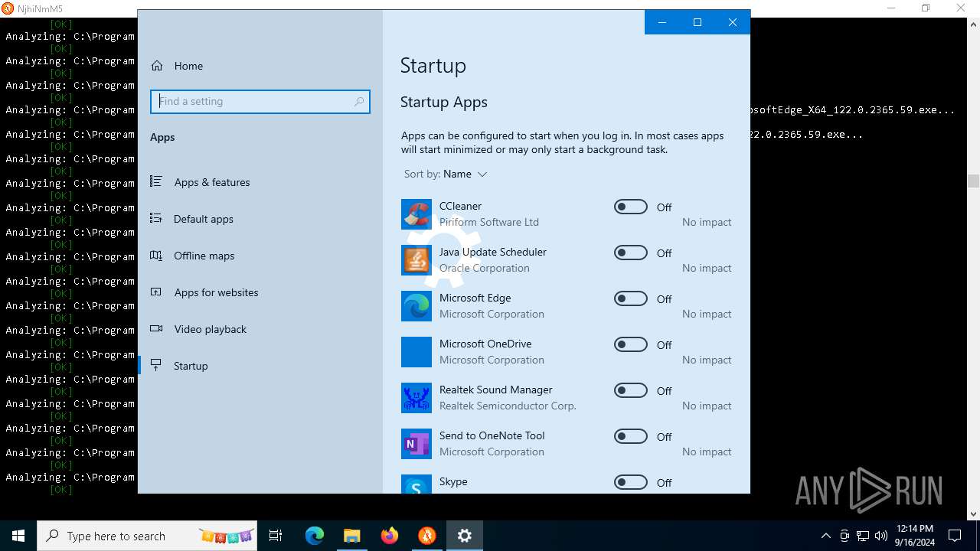
Task: Click the Skype app icon
Action: click(416, 484)
